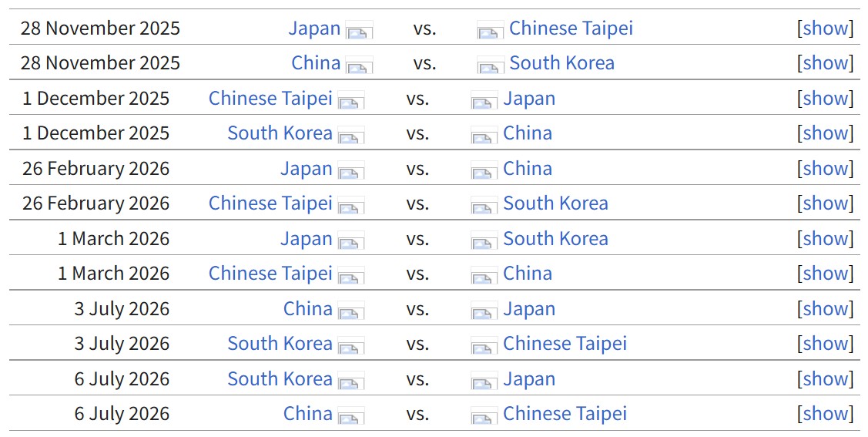Show details for South Korea vs. China, 1 December

point(825,133)
